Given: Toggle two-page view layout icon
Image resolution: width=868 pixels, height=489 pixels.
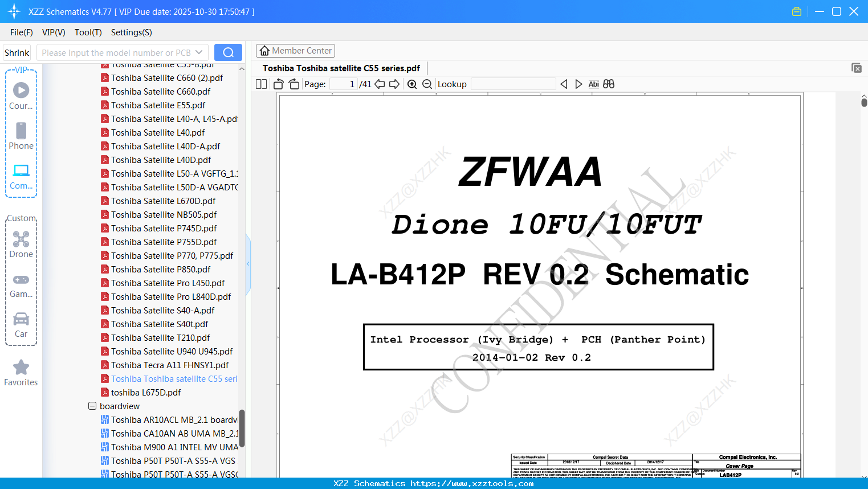Looking at the screenshot, I should click(262, 84).
